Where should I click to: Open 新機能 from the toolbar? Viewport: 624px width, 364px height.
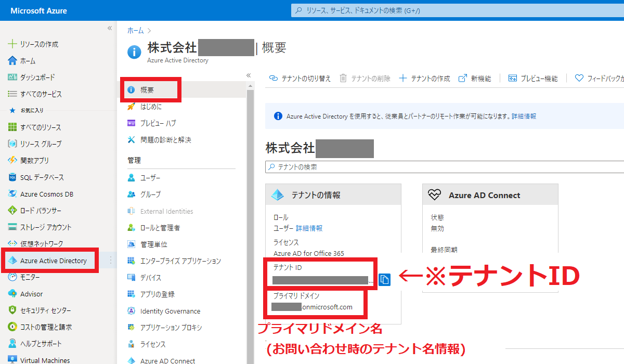[x=475, y=79]
